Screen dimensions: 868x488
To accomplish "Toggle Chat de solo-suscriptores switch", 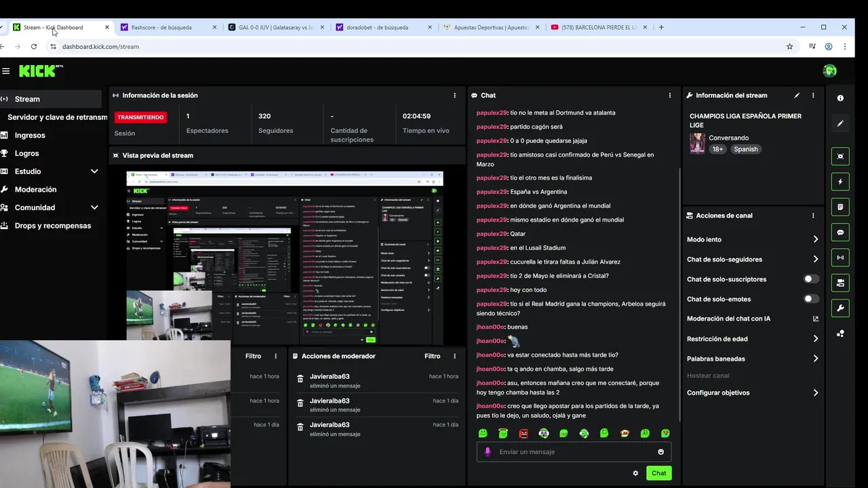I will 811,279.
